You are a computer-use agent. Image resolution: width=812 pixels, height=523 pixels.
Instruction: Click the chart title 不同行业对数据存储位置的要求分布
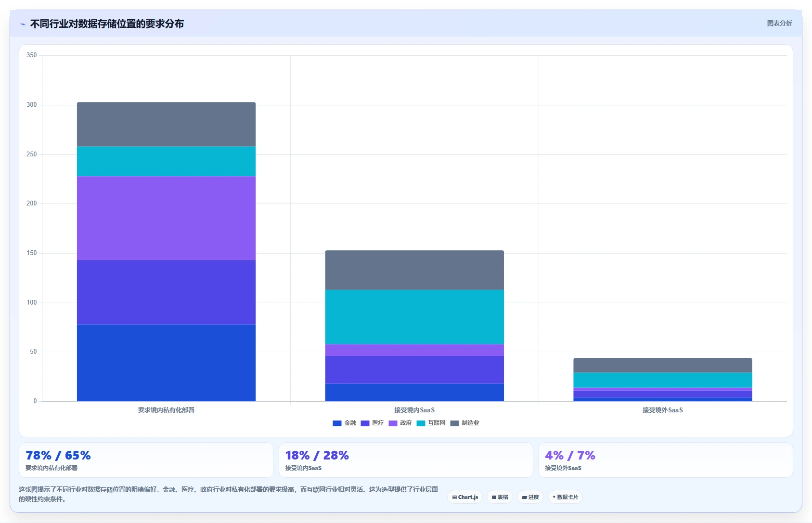[x=107, y=24]
